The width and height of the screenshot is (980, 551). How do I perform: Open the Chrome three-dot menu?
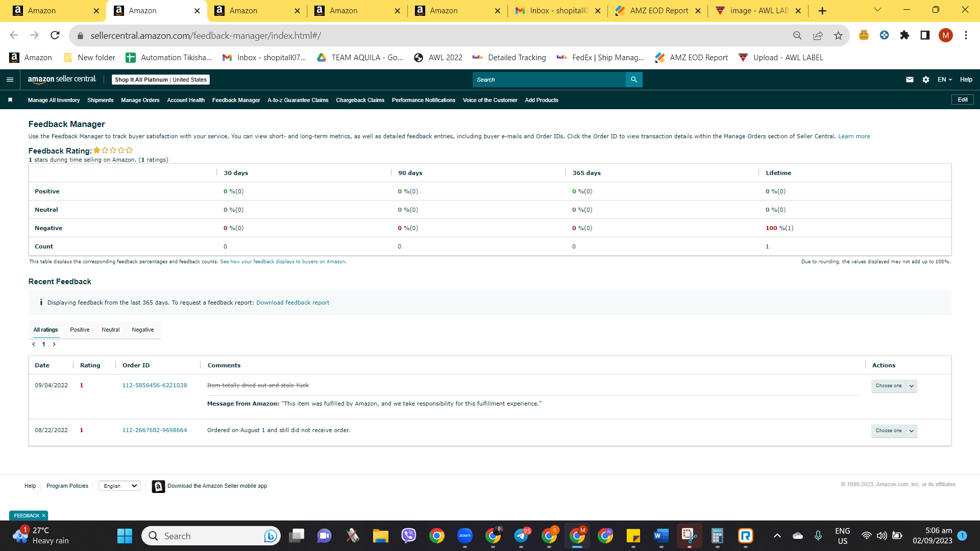tap(966, 35)
